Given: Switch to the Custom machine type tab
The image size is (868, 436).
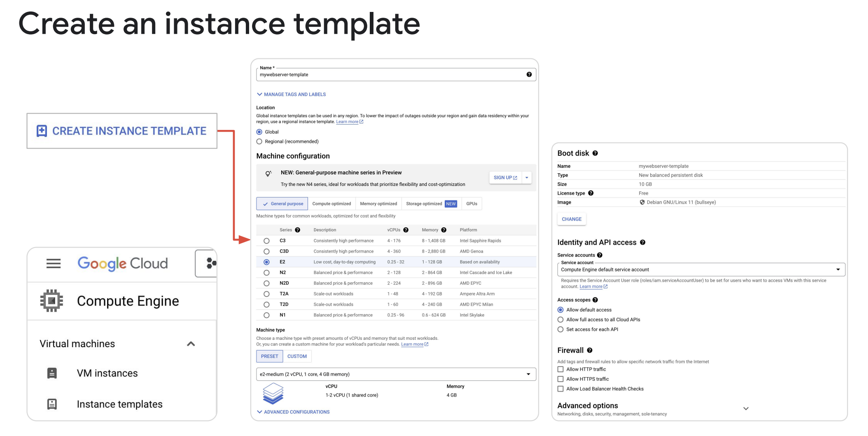Looking at the screenshot, I should click(x=297, y=356).
